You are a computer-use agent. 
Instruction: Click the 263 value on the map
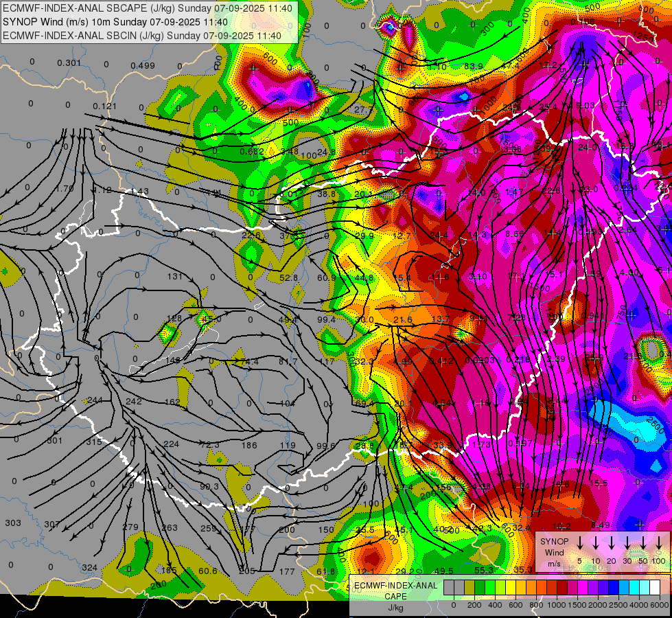coord(170,527)
